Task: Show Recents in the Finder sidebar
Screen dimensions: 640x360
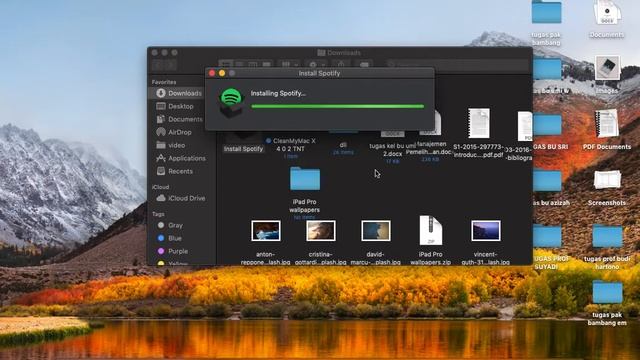Action: tap(181, 171)
